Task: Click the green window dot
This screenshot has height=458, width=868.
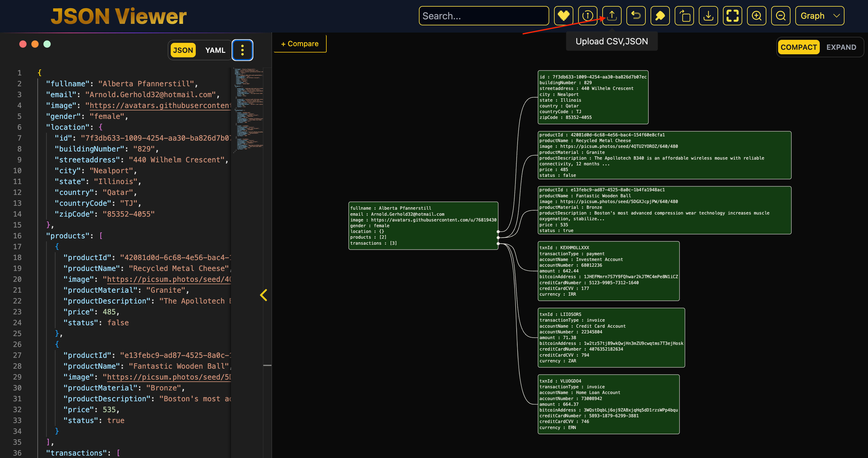Action: click(47, 44)
